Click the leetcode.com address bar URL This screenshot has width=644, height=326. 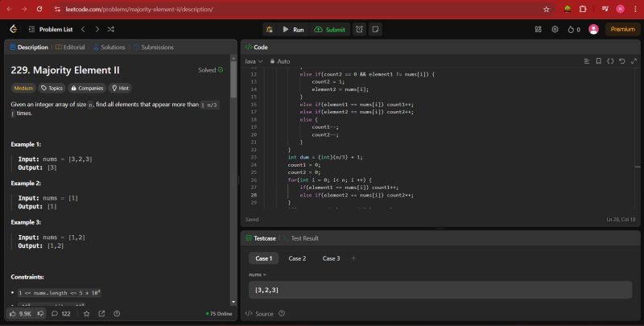click(x=139, y=9)
